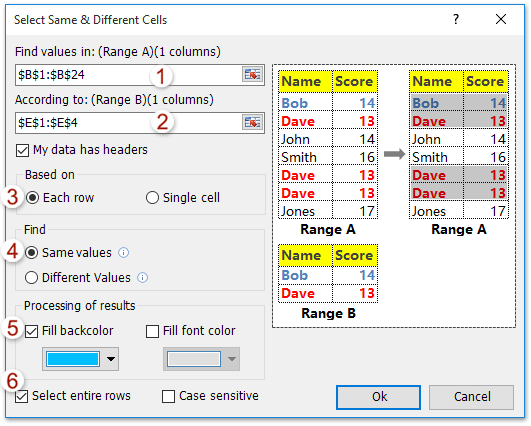Toggle the Fill backcolor checkbox
The width and height of the screenshot is (531, 426).
point(31,331)
